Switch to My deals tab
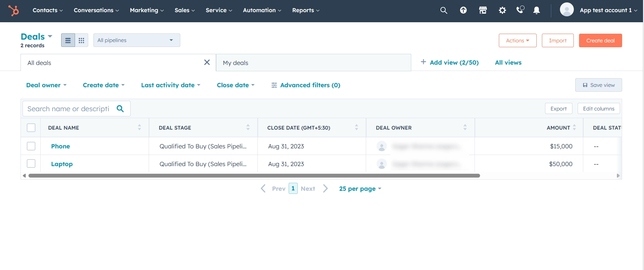Screen dimensions: 644x270 (313, 63)
